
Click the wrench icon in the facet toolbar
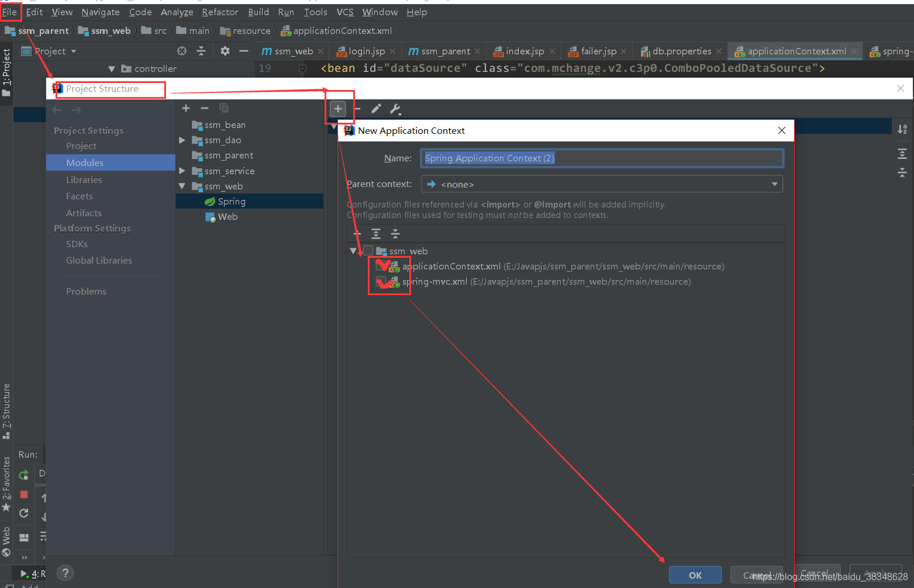pos(396,109)
